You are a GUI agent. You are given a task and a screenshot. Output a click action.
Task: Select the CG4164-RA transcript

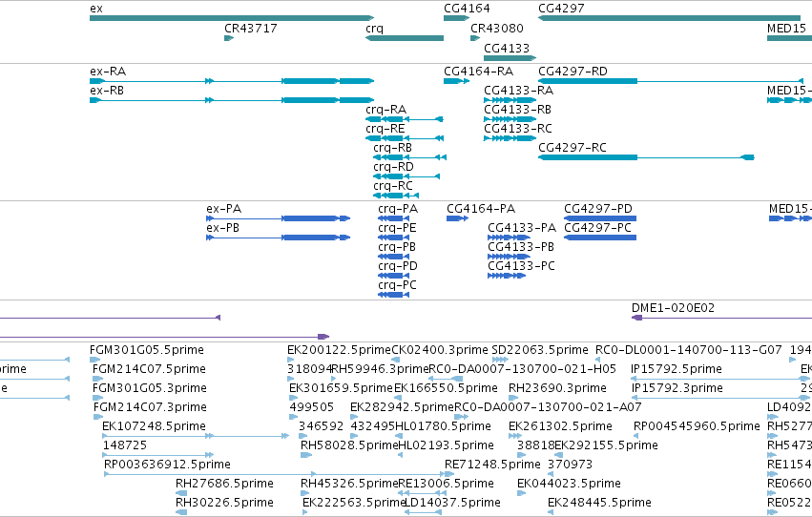pos(456,81)
